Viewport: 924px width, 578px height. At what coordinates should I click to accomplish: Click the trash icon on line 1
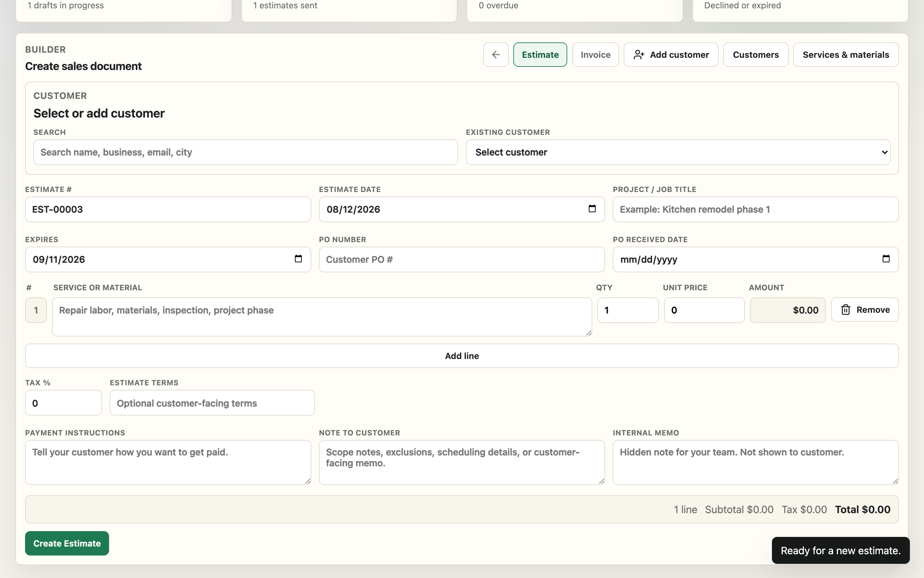click(x=845, y=310)
